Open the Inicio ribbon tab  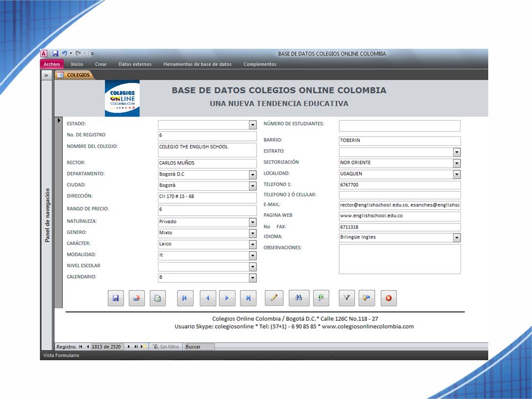(x=76, y=64)
